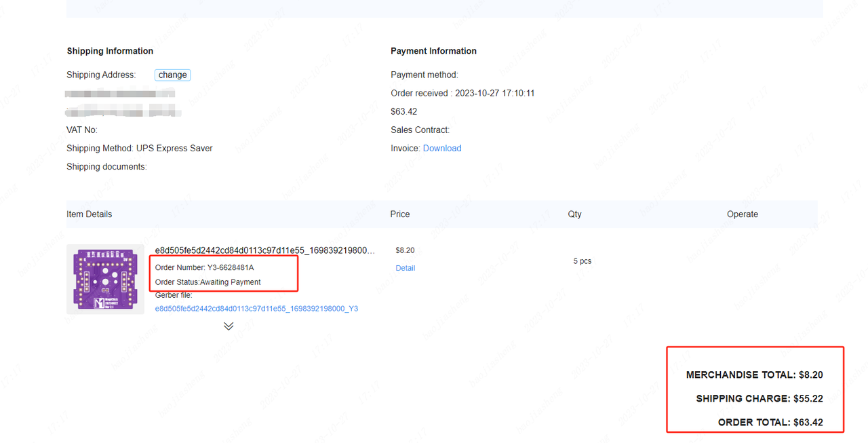Click the Qty column header
The width and height of the screenshot is (868, 443).
click(x=574, y=214)
